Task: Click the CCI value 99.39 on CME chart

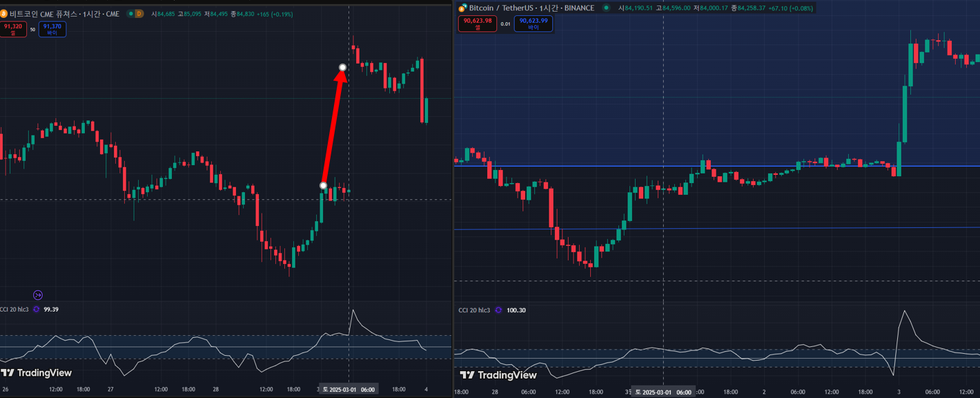Action: [51, 310]
